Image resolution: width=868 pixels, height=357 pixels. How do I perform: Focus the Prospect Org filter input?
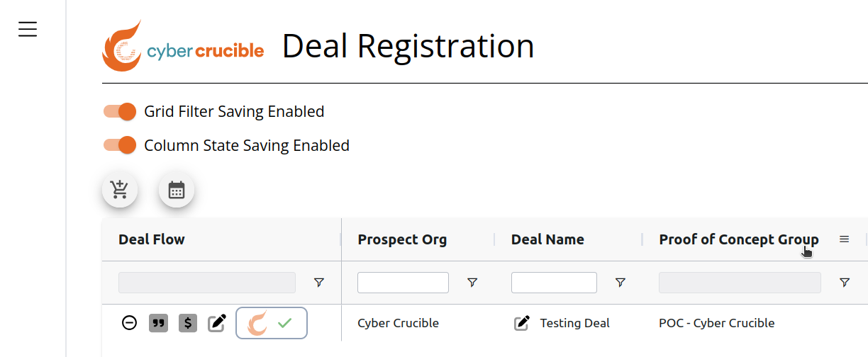[403, 283]
